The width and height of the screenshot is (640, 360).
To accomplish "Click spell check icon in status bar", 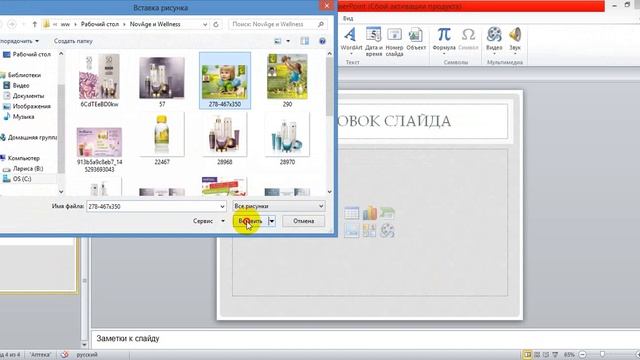I will (64, 355).
